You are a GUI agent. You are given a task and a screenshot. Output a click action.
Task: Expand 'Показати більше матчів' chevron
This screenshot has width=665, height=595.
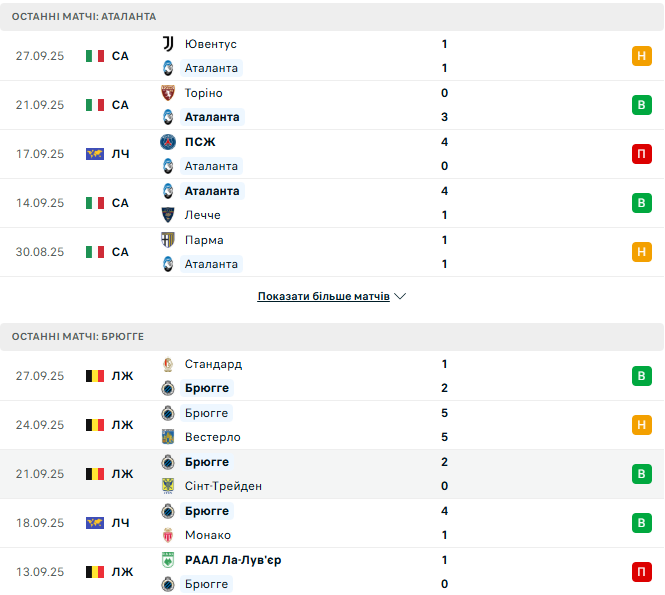click(400, 296)
